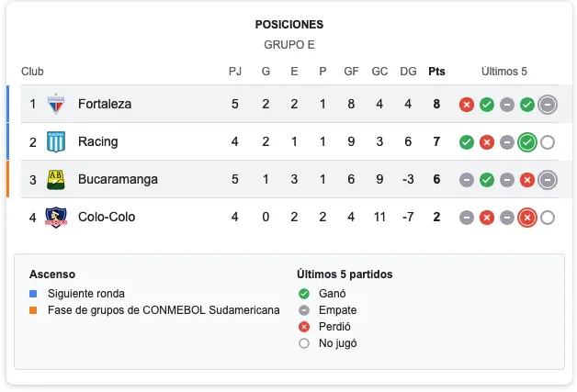
Task: Open the Bucaramanga team name link
Action: (118, 179)
